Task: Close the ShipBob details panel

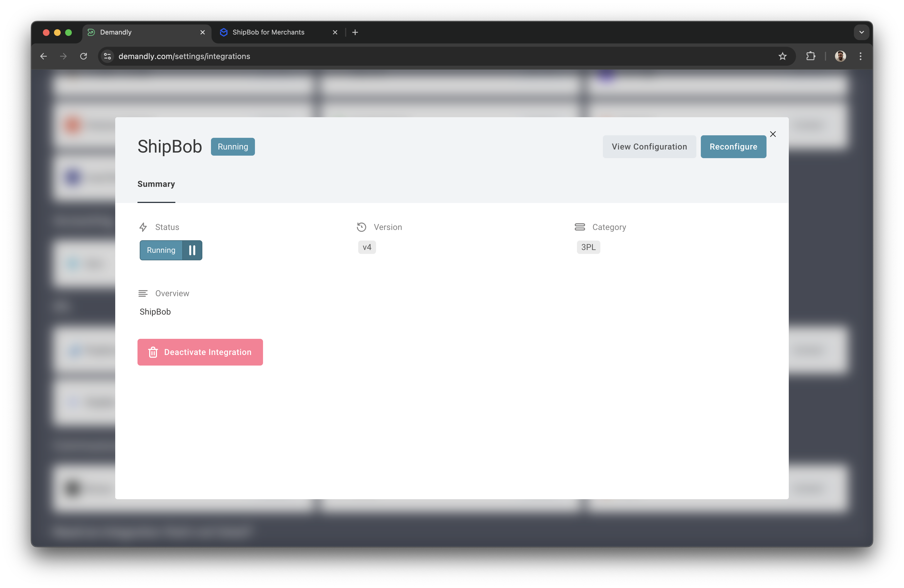Action: [773, 134]
